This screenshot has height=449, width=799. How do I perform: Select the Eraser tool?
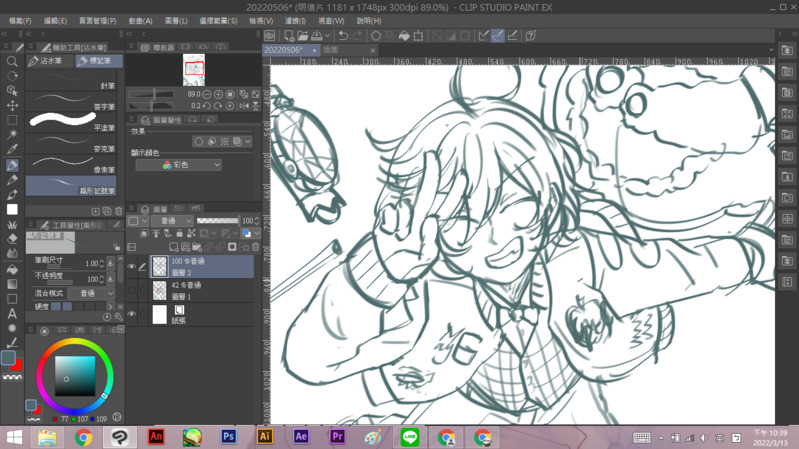click(12, 239)
